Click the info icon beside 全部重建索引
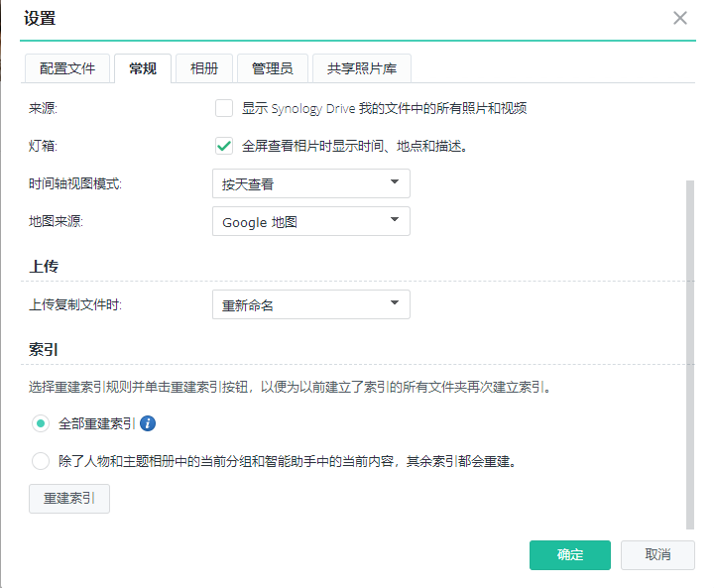Image resolution: width=714 pixels, height=588 pixels. (x=148, y=423)
